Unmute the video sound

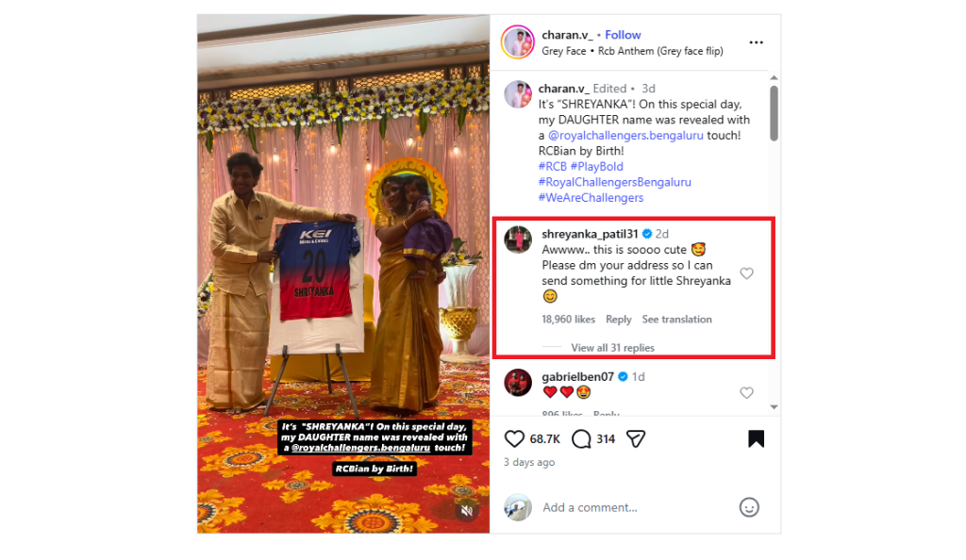pyautogui.click(x=466, y=511)
